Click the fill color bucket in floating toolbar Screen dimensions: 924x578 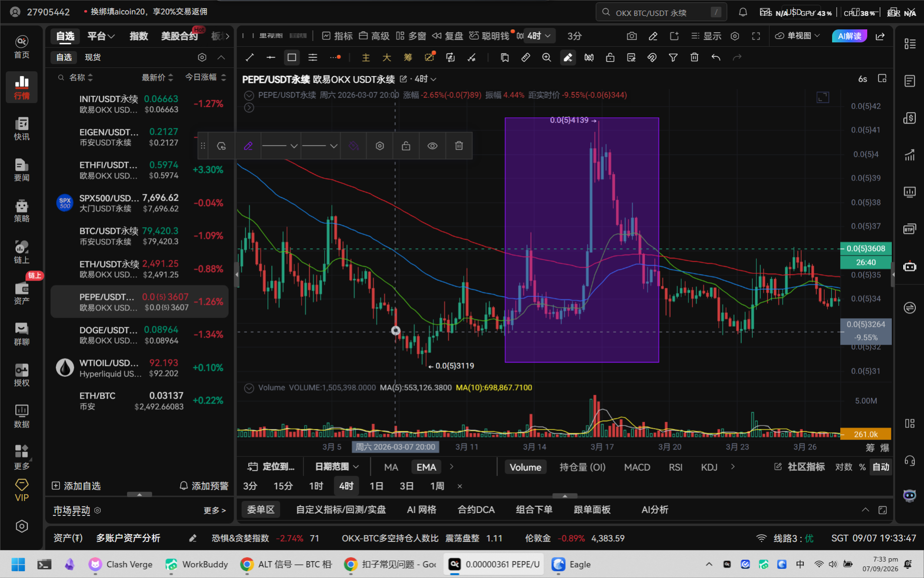pos(354,146)
